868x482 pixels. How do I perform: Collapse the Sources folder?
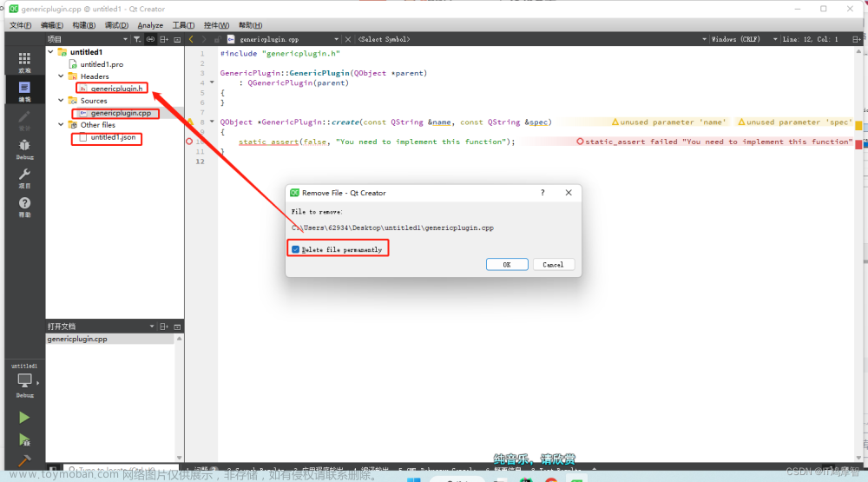[x=61, y=101]
